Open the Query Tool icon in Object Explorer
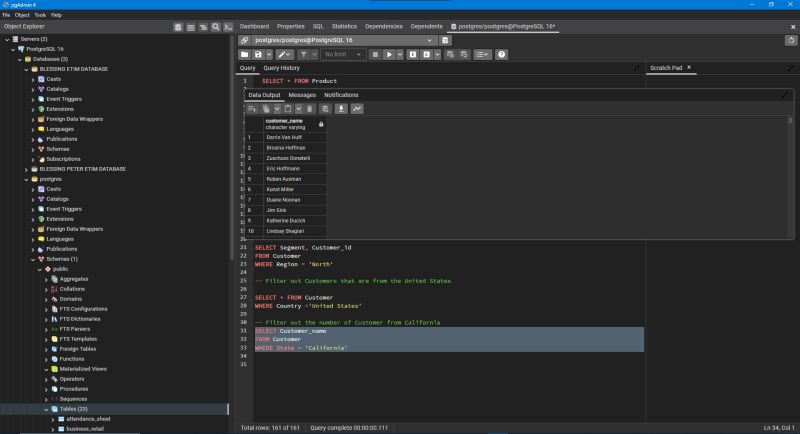Screen dimensions: 800x434 click(x=178, y=26)
